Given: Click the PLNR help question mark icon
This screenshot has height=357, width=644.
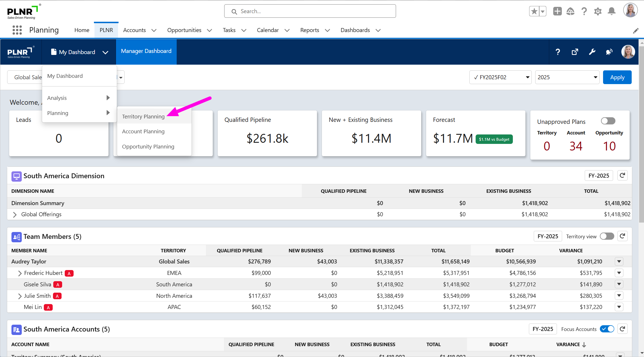Looking at the screenshot, I should tap(558, 52).
